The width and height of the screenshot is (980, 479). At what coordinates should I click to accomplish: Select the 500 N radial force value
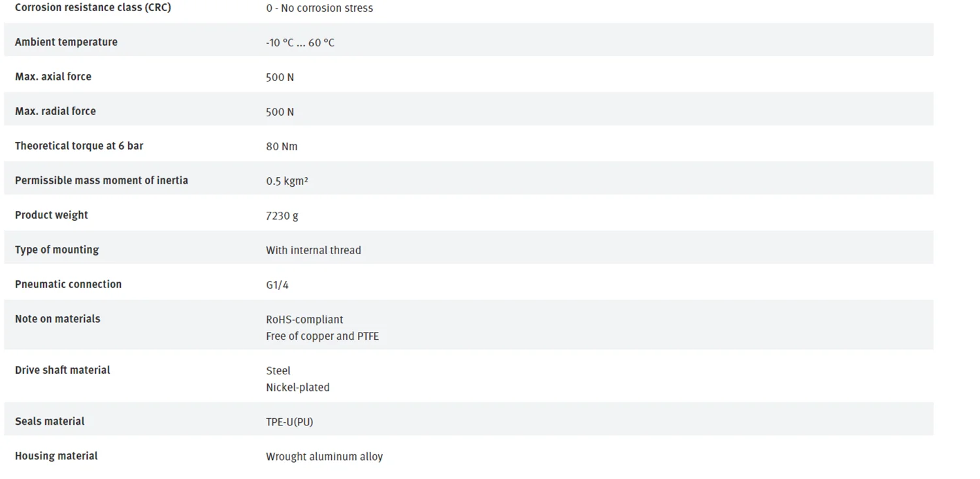click(x=280, y=112)
